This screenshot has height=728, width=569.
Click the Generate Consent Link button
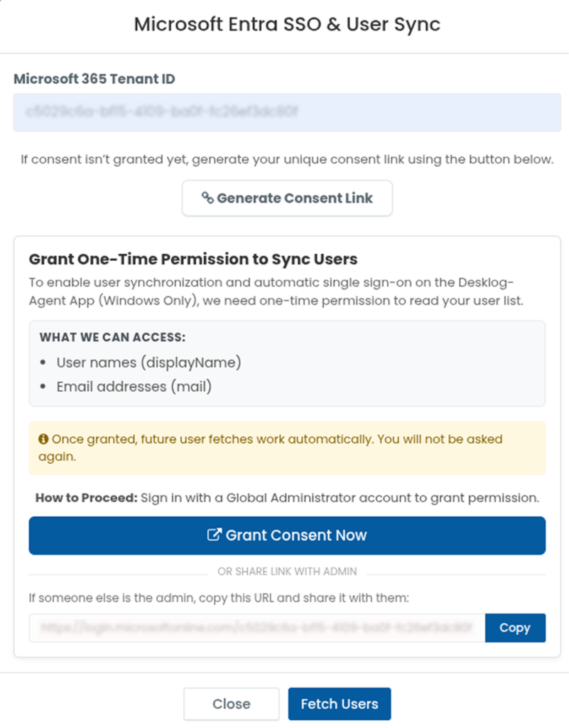click(287, 198)
